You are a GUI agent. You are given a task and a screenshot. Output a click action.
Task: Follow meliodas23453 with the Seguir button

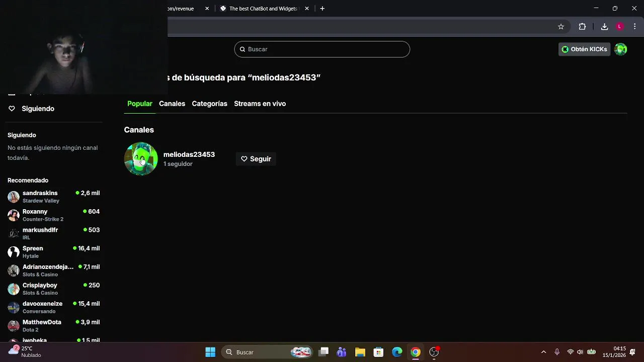(x=256, y=159)
